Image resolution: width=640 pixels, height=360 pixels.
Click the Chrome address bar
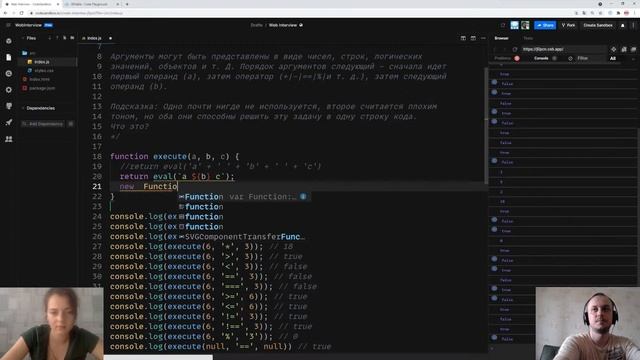pyautogui.click(x=286, y=13)
